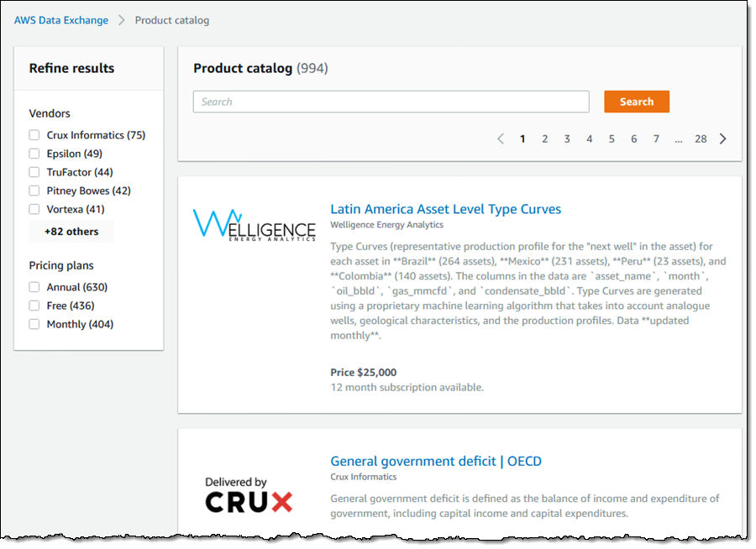Image resolution: width=756 pixels, height=549 pixels.
Task: Click the breadcrumb chevron separator
Action: coord(122,20)
